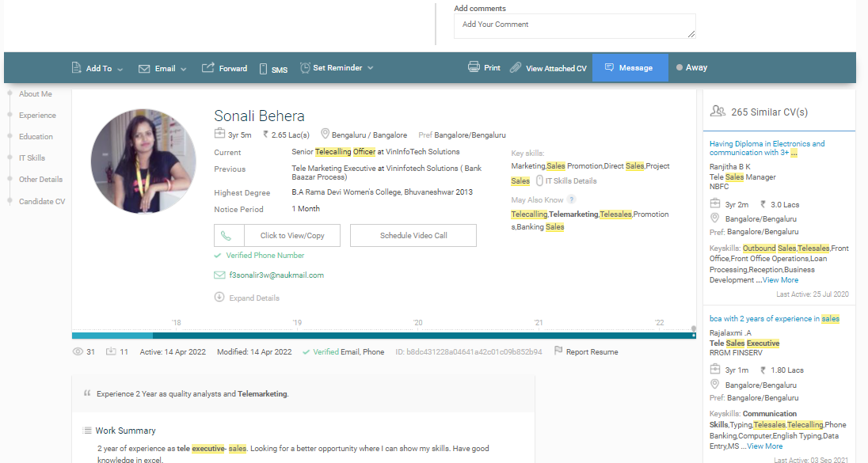Open the Add To dropdown
The image size is (868, 463).
tap(97, 68)
